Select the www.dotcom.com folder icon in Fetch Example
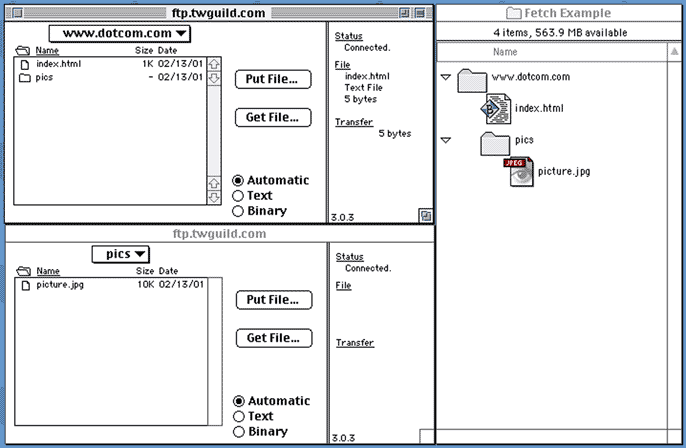The height and width of the screenshot is (448, 686). 472,81
